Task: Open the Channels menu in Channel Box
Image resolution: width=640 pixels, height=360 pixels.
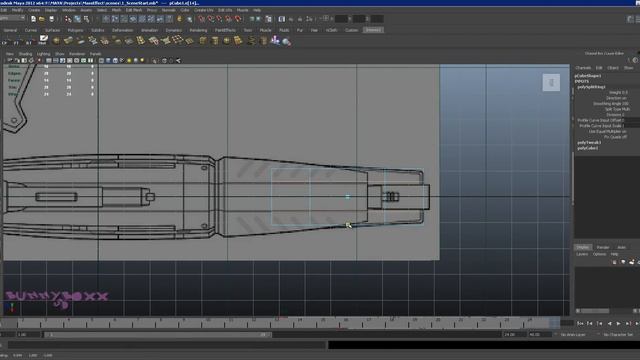Action: (x=583, y=68)
